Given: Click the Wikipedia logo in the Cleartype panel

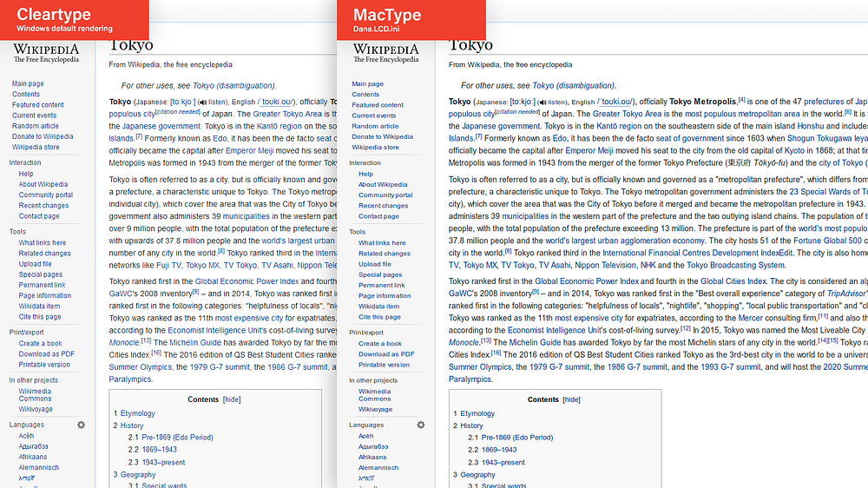Looking at the screenshot, I should [46, 53].
